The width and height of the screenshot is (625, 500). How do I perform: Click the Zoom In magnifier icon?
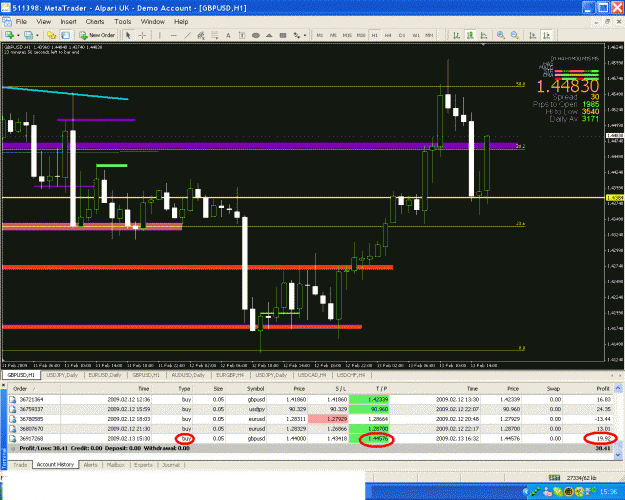point(501,35)
